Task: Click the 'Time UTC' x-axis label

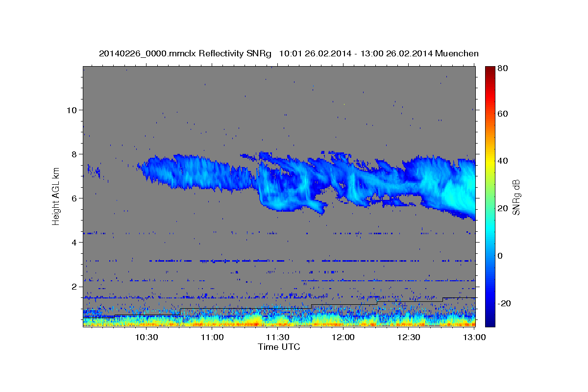Action: [x=279, y=347]
